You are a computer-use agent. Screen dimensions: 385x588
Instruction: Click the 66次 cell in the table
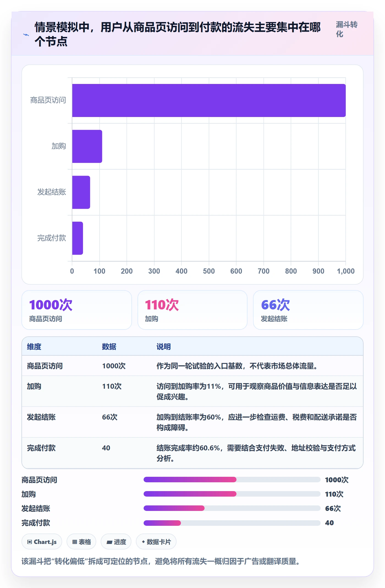110,417
